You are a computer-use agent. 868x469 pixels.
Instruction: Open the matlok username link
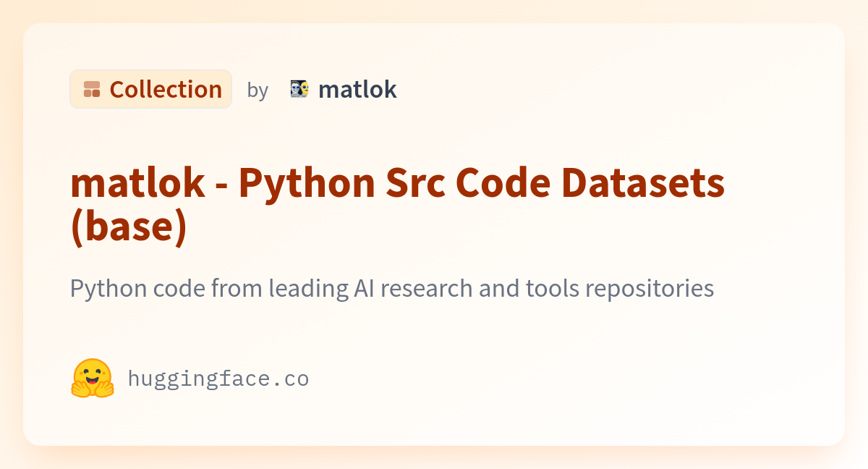tap(357, 89)
